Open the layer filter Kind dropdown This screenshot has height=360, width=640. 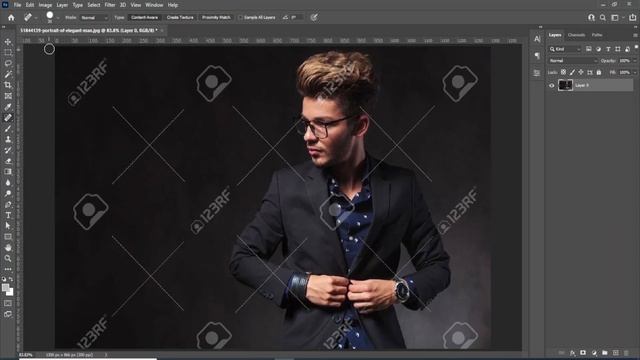pos(565,49)
